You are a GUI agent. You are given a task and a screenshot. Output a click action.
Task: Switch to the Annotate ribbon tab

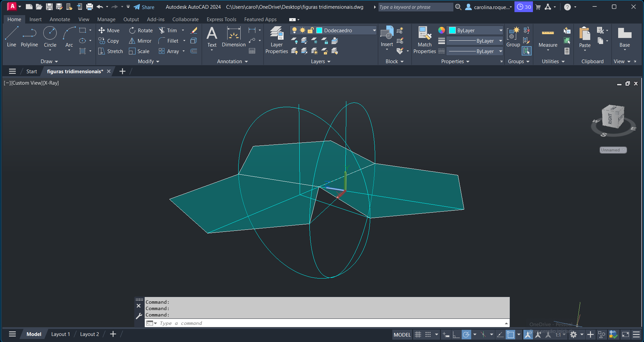[x=60, y=19]
